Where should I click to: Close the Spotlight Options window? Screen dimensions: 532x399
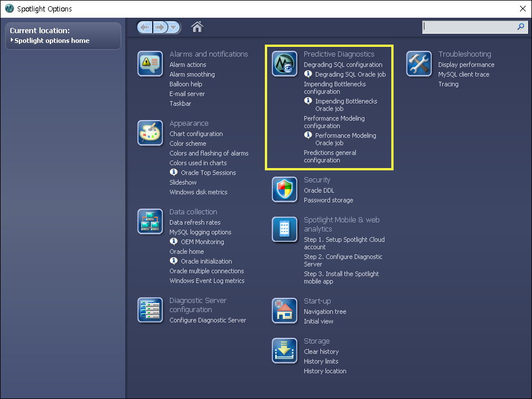(x=522, y=9)
